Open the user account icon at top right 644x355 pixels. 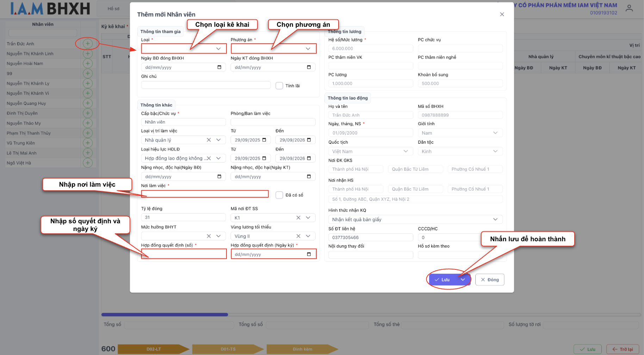tap(629, 8)
